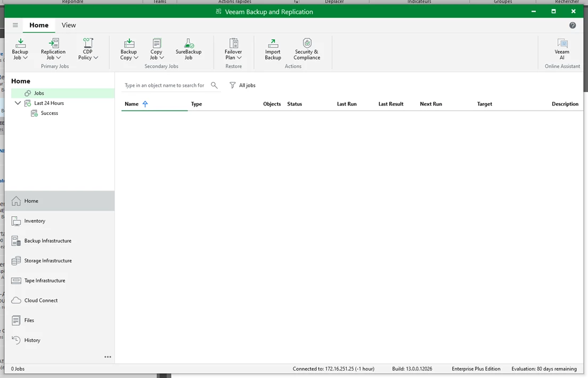588x378 pixels.
Task: Sort jobs by Description column
Action: pos(565,104)
